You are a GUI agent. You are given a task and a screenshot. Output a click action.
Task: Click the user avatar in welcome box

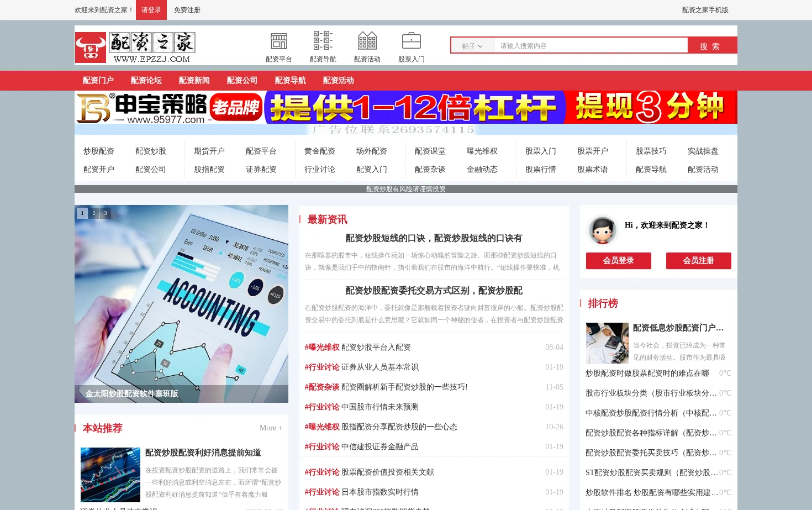[x=602, y=230]
